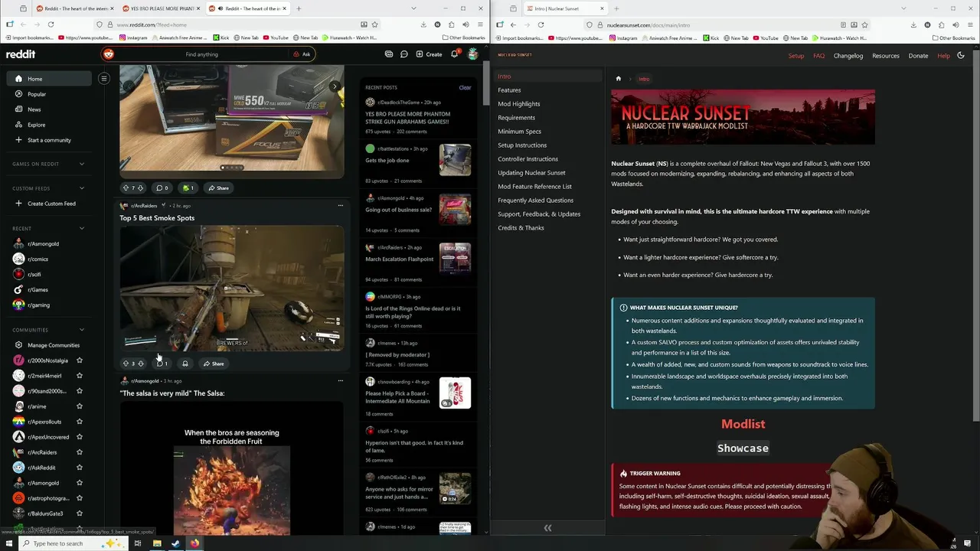This screenshot has width=980, height=551.
Task: Open comments of PSU photo post
Action: pos(162,188)
